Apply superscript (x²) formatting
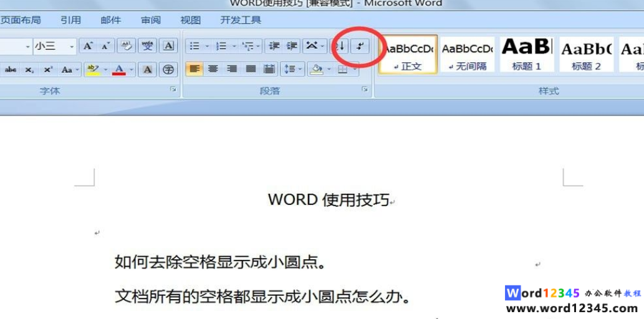Image resolution: width=644 pixels, height=319 pixels. pyautogui.click(x=48, y=69)
